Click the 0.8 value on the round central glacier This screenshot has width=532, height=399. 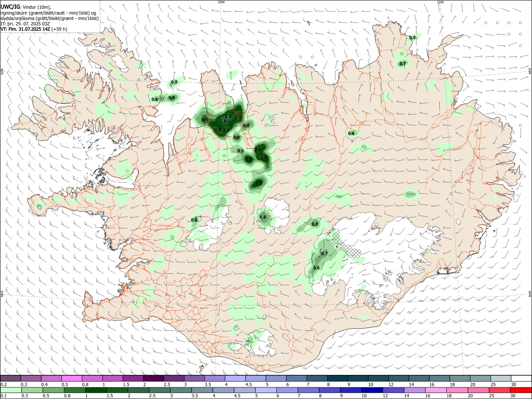pos(263,217)
